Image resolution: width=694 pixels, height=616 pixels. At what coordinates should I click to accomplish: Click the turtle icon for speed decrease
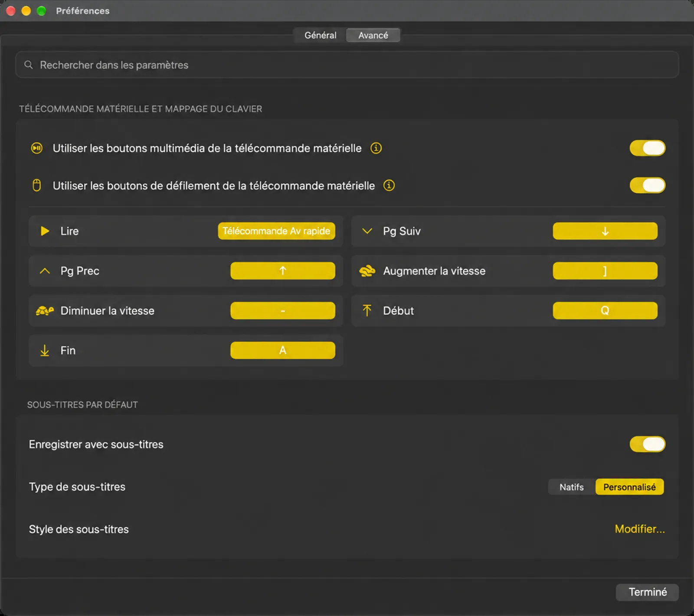[x=45, y=311]
